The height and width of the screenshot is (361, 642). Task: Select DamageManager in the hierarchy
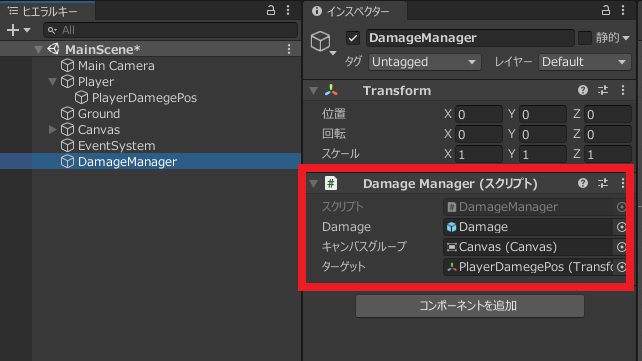pyautogui.click(x=127, y=162)
